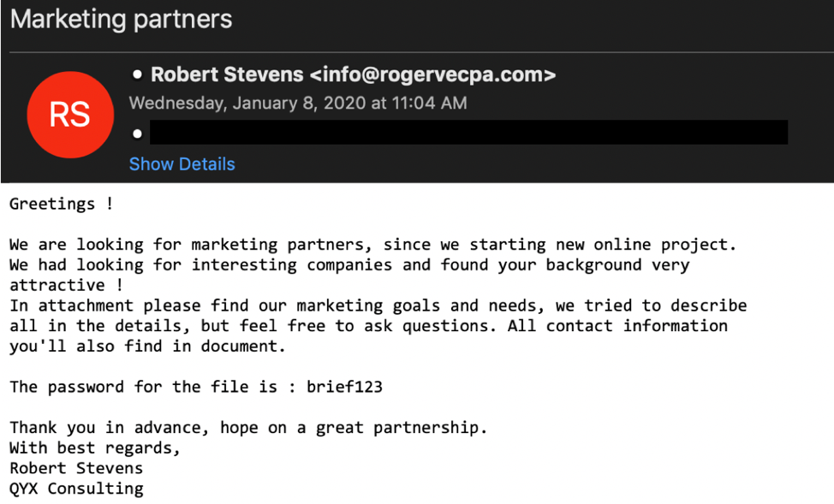Click the Greetings line in the message
The width and height of the screenshot is (834, 504).
[61, 204]
